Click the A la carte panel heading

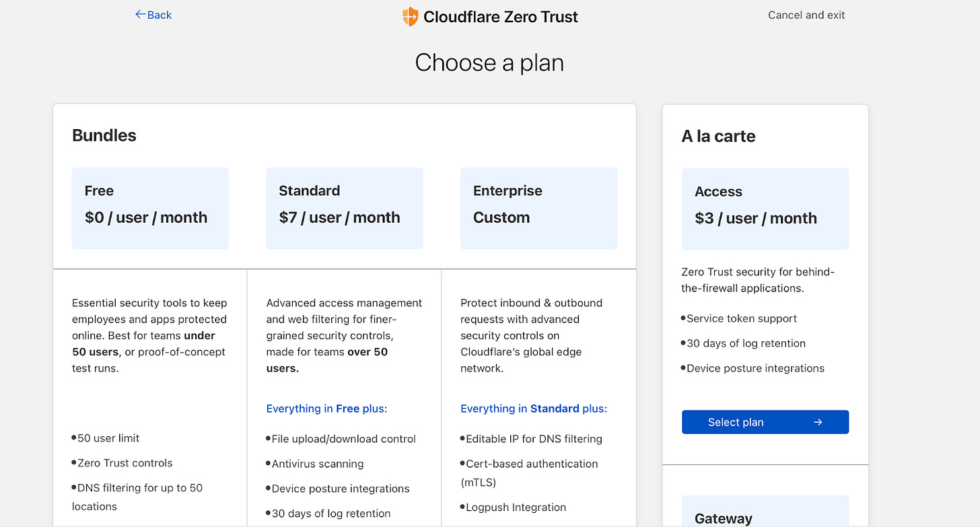tap(717, 136)
